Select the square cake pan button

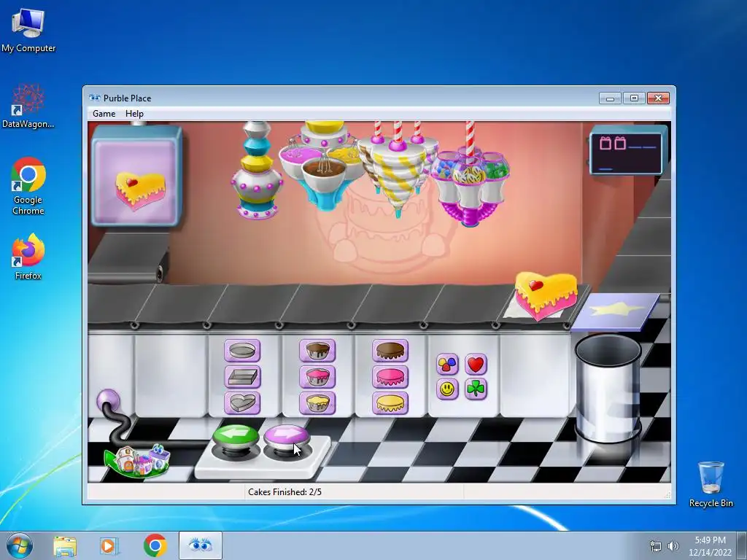pos(242,377)
